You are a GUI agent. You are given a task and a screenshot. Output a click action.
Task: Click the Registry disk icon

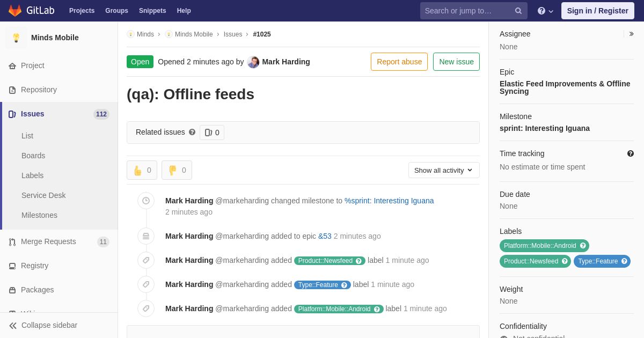point(12,266)
